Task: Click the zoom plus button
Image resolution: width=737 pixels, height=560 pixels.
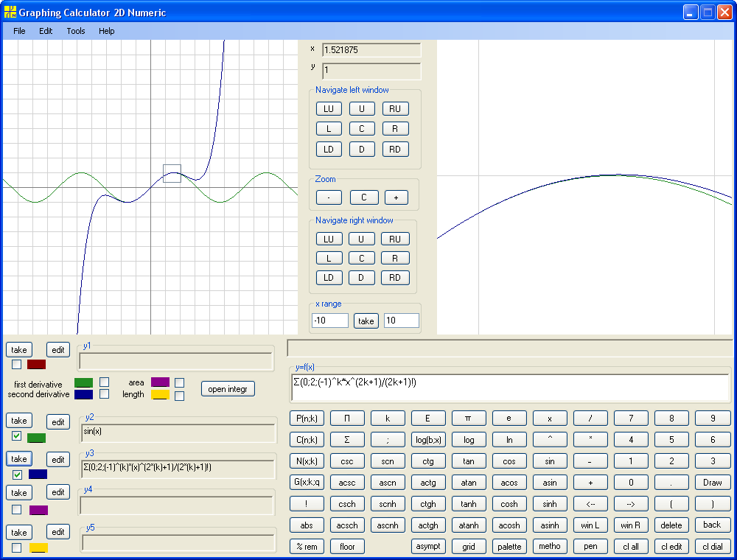Action: [x=397, y=197]
